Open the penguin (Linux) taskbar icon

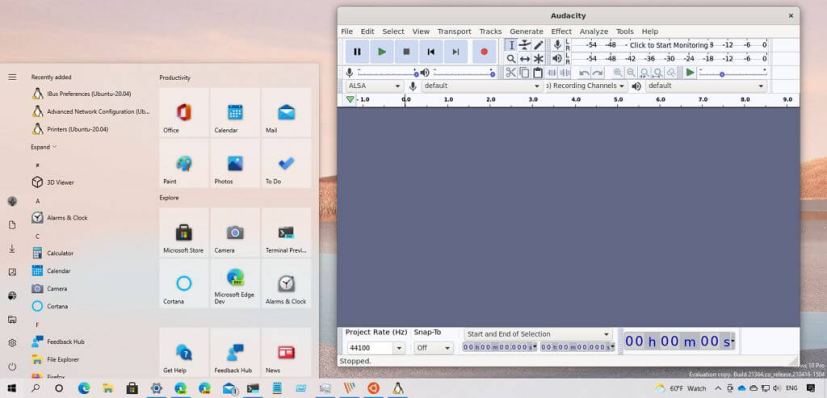[398, 389]
